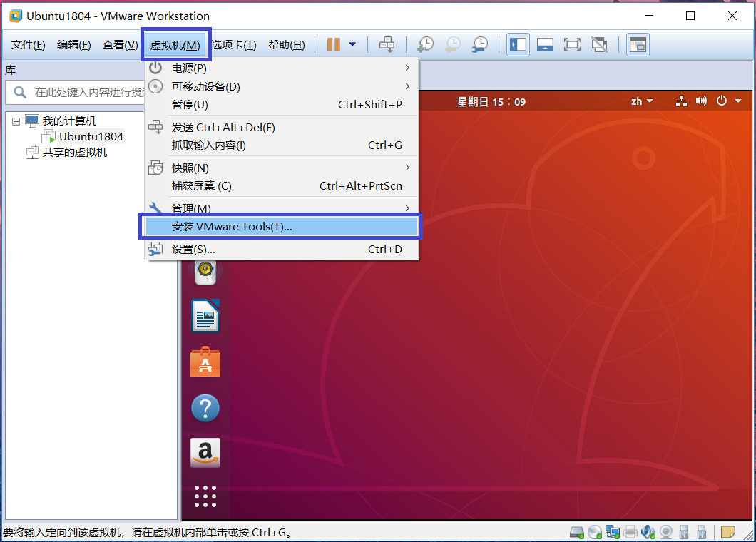Click Ubuntu power icon in top bar
Viewport: 756px width, 542px height.
tap(721, 101)
